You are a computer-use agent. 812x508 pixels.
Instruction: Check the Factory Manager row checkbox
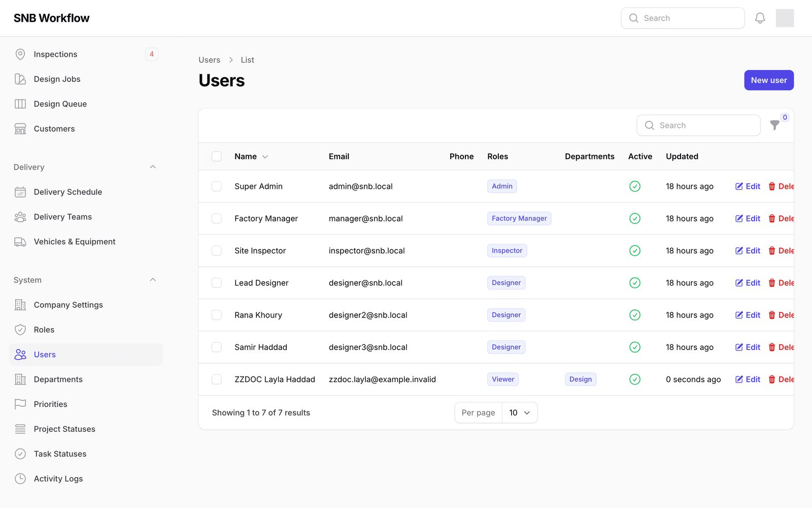pos(217,218)
